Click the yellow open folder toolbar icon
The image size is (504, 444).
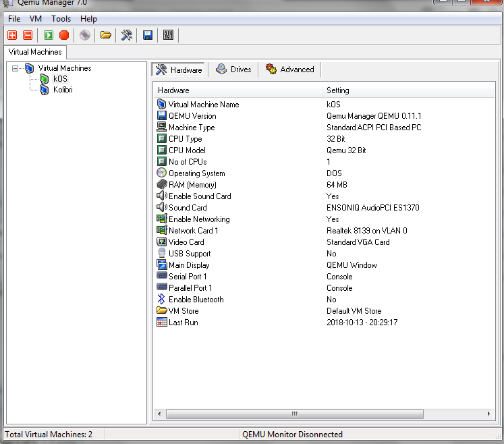pos(106,35)
